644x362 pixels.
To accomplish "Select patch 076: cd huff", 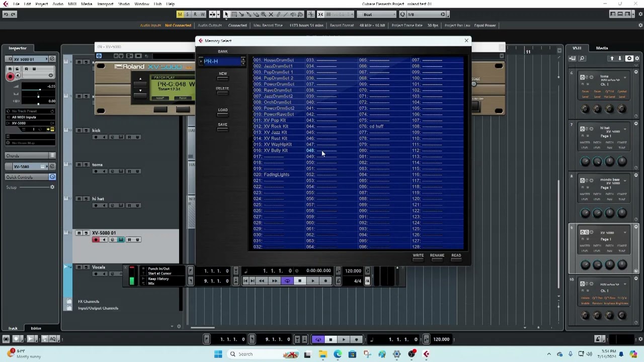I will pos(371,126).
